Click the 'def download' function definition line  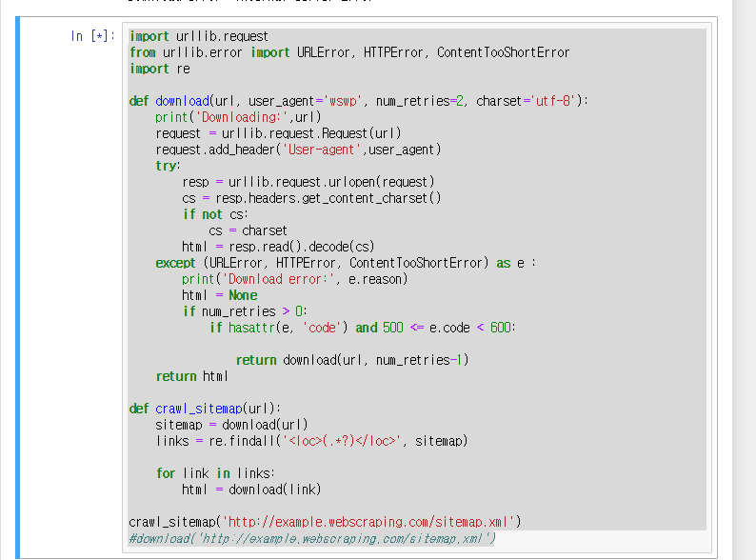pyautogui.click(x=359, y=101)
